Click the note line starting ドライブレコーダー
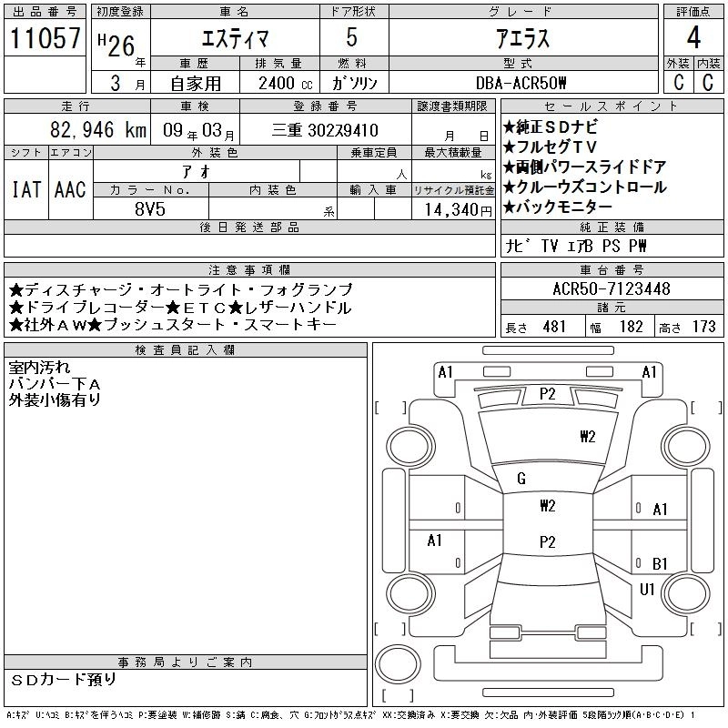This screenshot has height=728, width=728. coord(180,308)
